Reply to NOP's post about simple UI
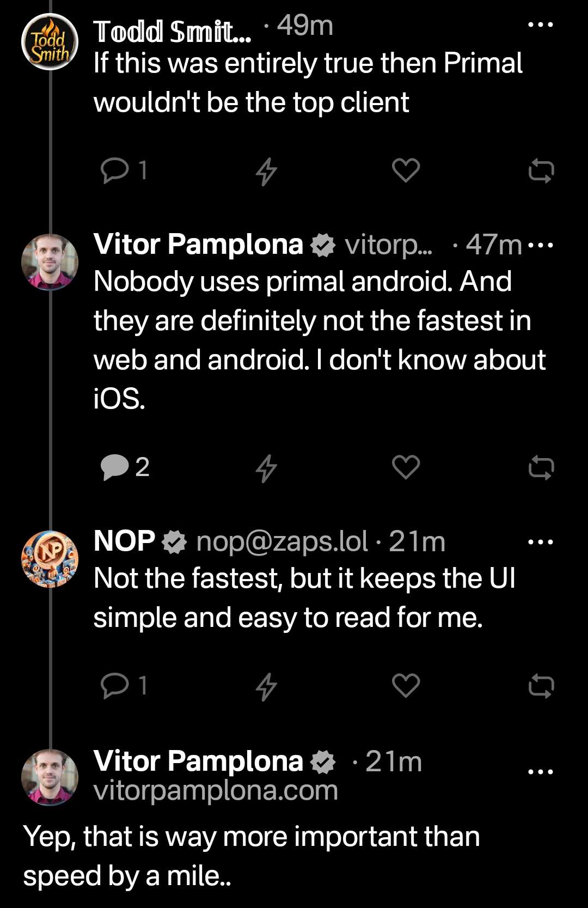The width and height of the screenshot is (588, 908). 115,685
